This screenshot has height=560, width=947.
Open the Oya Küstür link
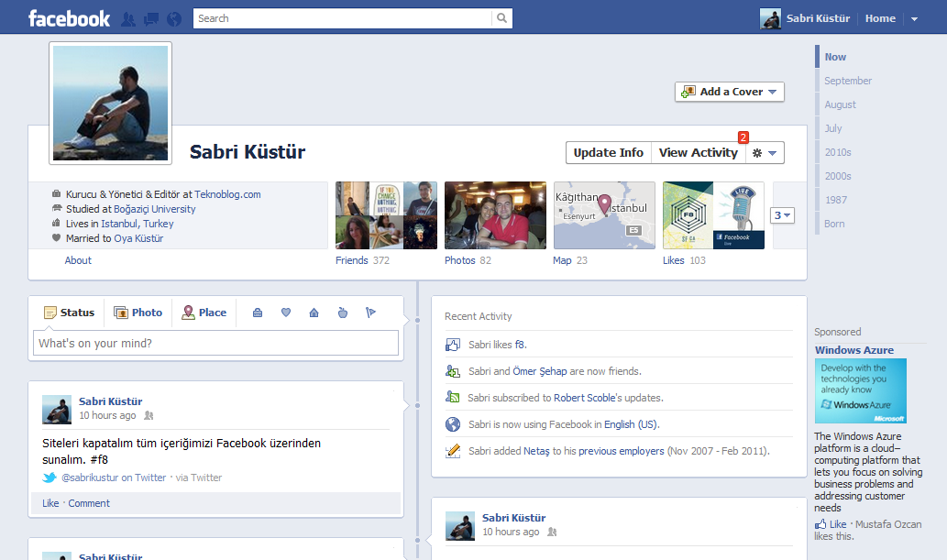(x=139, y=238)
